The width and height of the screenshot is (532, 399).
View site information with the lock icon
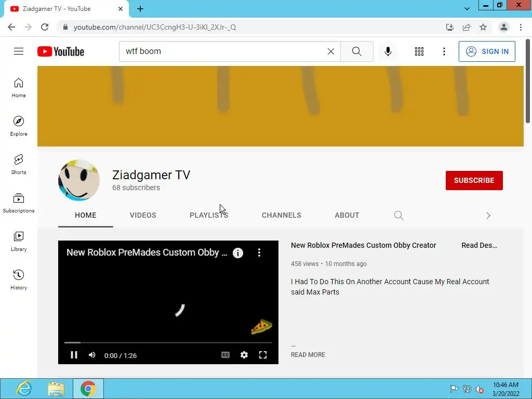click(x=65, y=27)
